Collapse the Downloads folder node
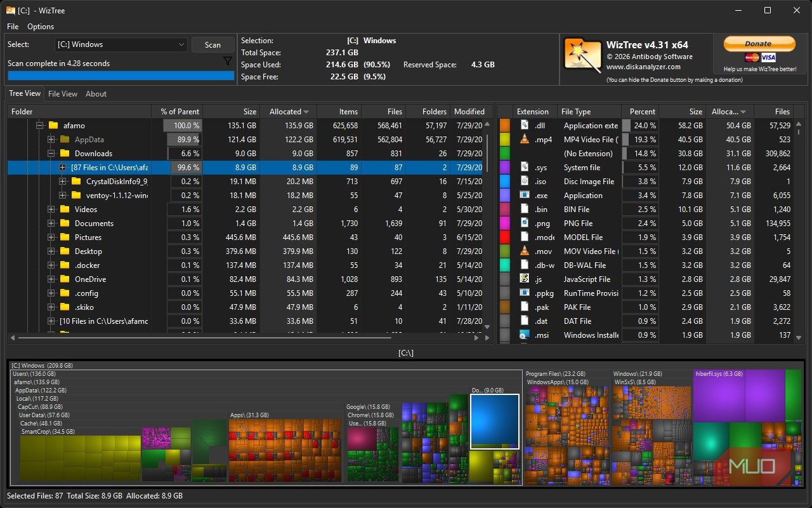 tap(51, 154)
